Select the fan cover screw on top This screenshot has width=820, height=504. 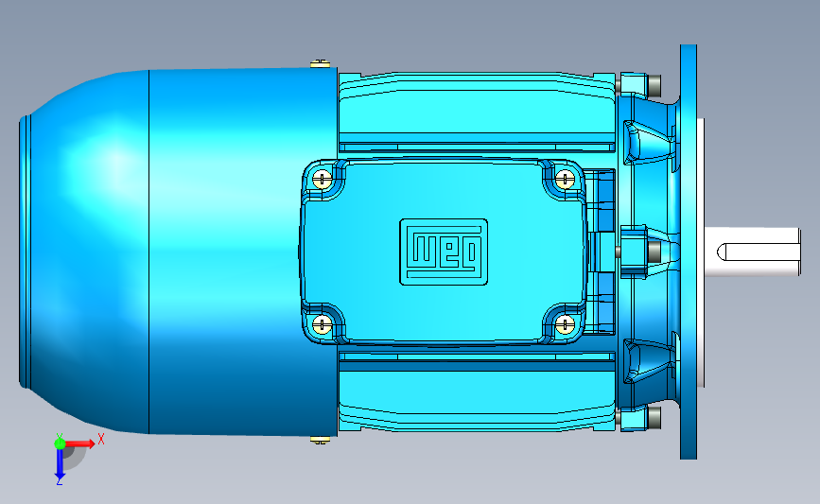[x=320, y=63]
